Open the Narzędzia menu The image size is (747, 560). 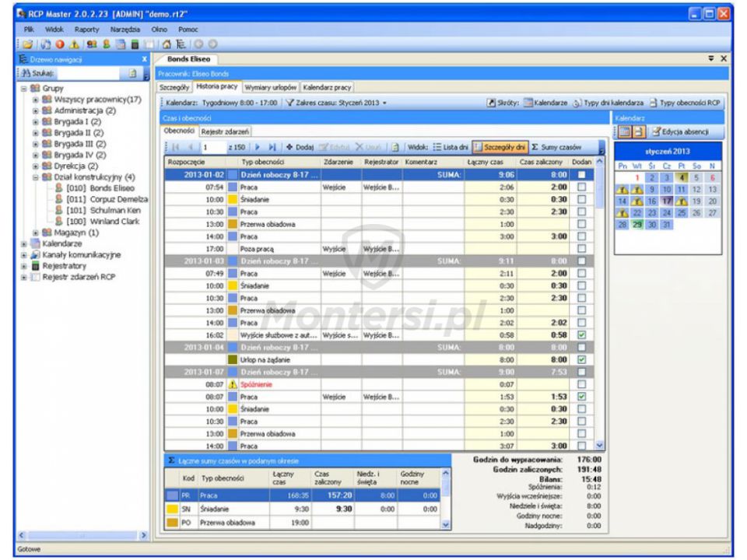point(125,30)
